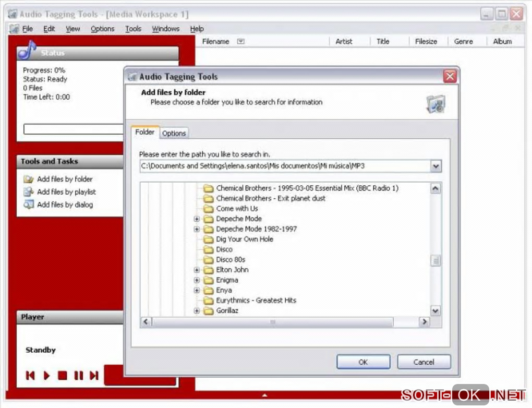Click the Status progress bar

point(74,129)
